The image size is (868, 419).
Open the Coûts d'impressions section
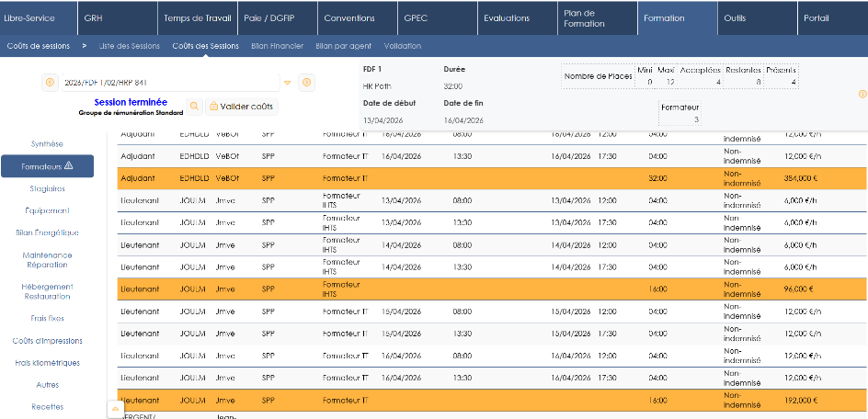[x=47, y=341]
